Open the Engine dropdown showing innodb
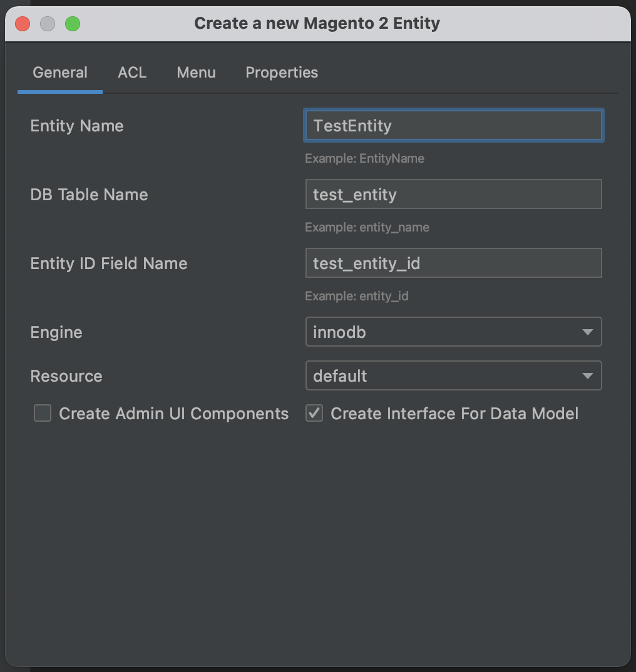 coord(454,332)
